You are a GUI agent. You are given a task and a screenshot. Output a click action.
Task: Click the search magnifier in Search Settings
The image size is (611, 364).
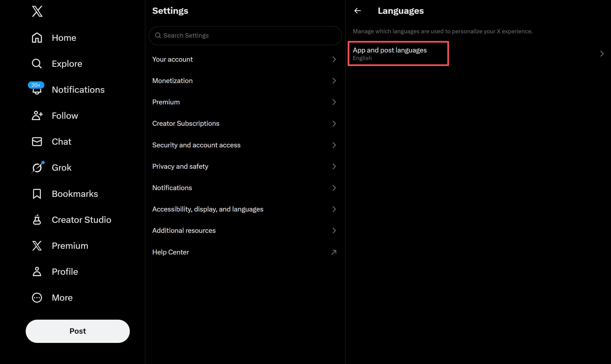pos(158,35)
